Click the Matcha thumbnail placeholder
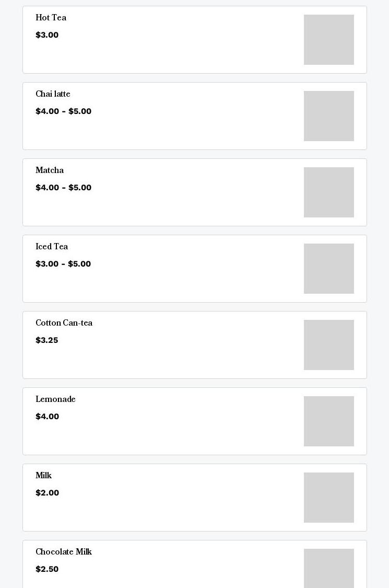 [328, 192]
